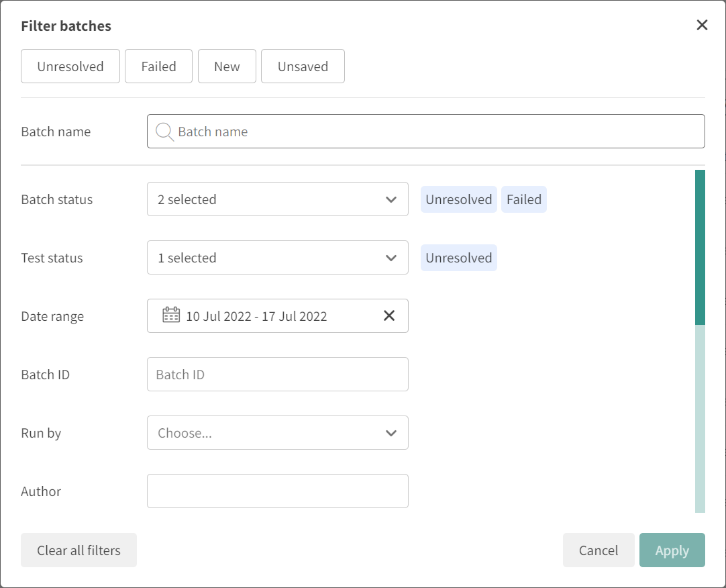Click the Failed tag beside Batch status
This screenshot has height=588, width=726.
pyautogui.click(x=523, y=199)
